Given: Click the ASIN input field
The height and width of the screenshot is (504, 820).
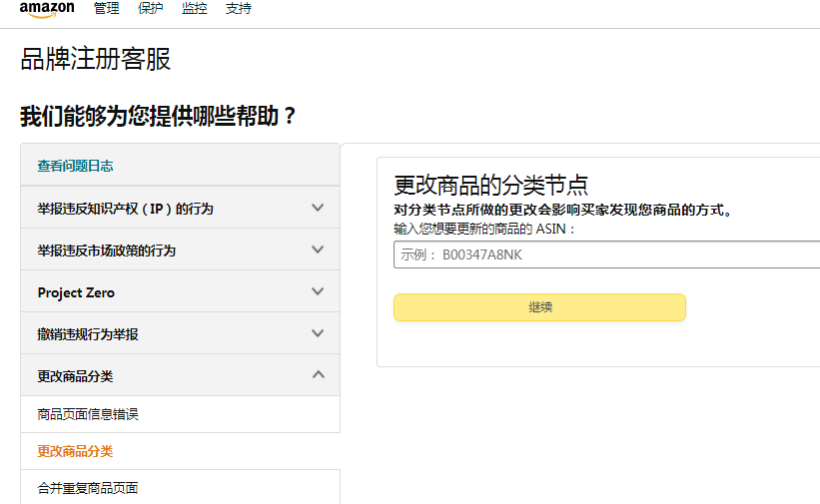Looking at the screenshot, I should [x=605, y=254].
